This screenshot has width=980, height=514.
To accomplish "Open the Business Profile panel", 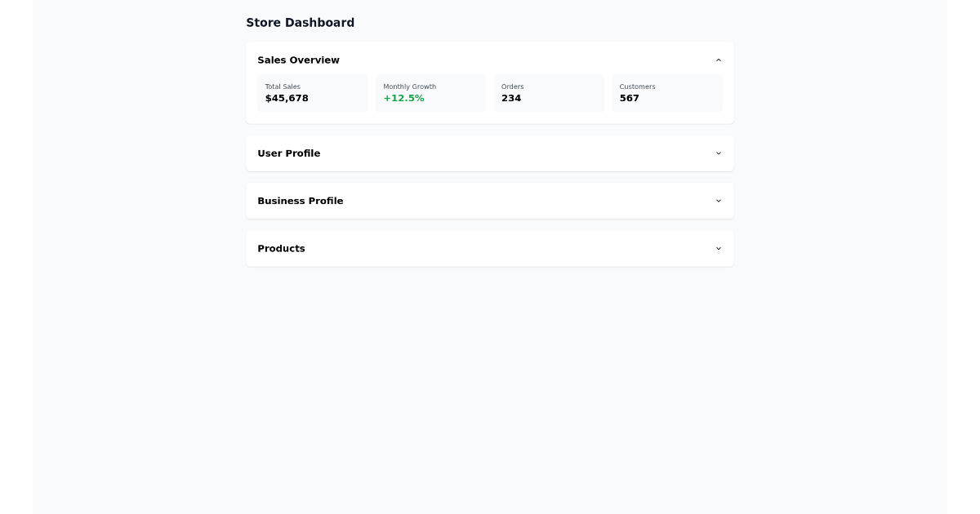I will [490, 201].
